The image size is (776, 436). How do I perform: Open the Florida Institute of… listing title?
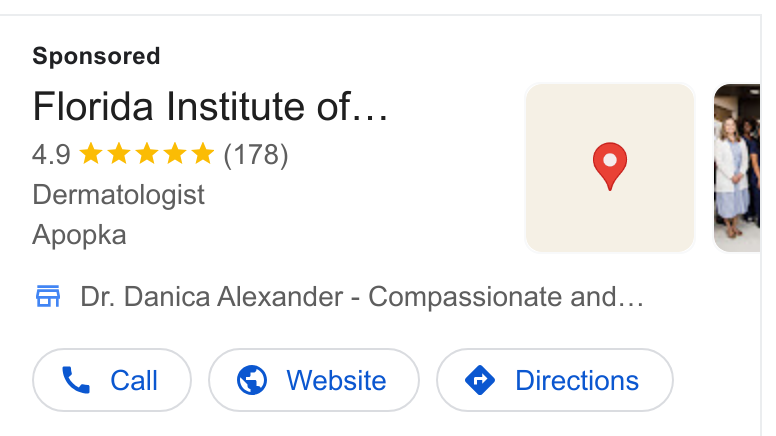pos(210,106)
